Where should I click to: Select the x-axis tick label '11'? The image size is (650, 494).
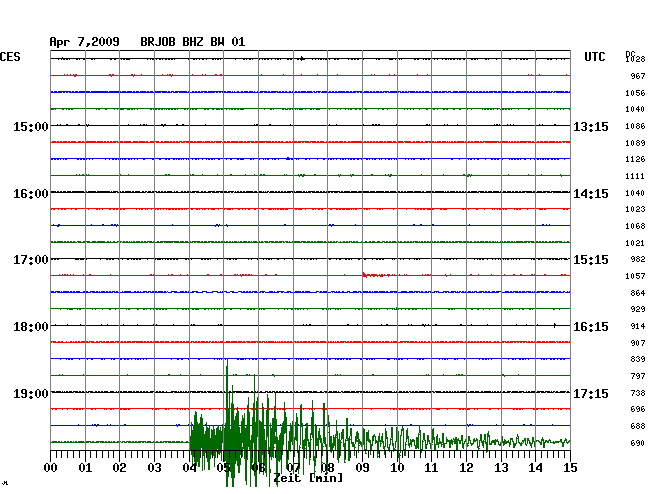pos(431,468)
